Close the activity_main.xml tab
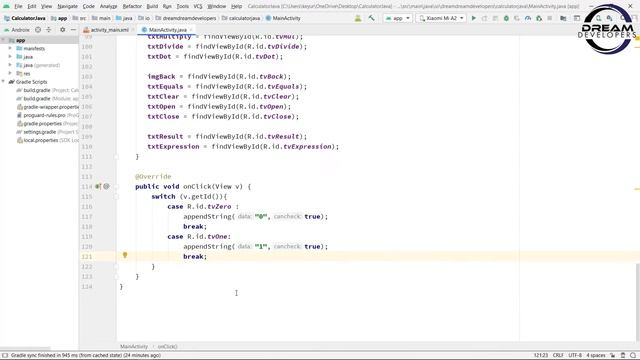This screenshot has height=360, width=640. (132, 30)
